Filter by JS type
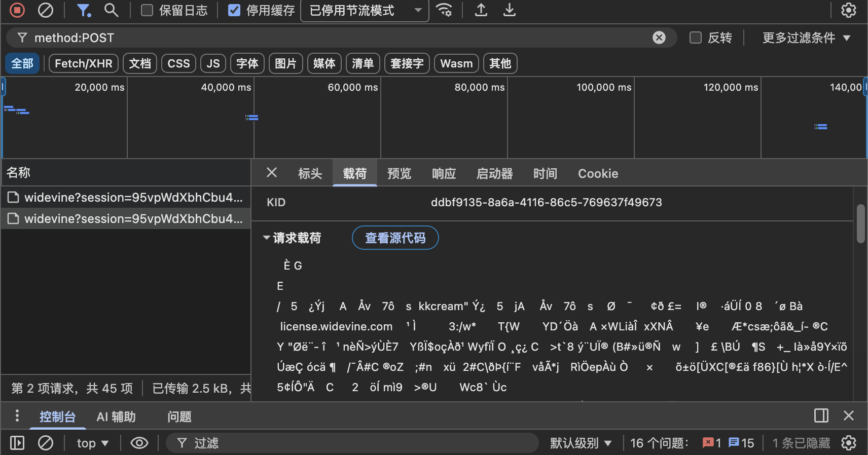868x455 pixels. tap(213, 63)
